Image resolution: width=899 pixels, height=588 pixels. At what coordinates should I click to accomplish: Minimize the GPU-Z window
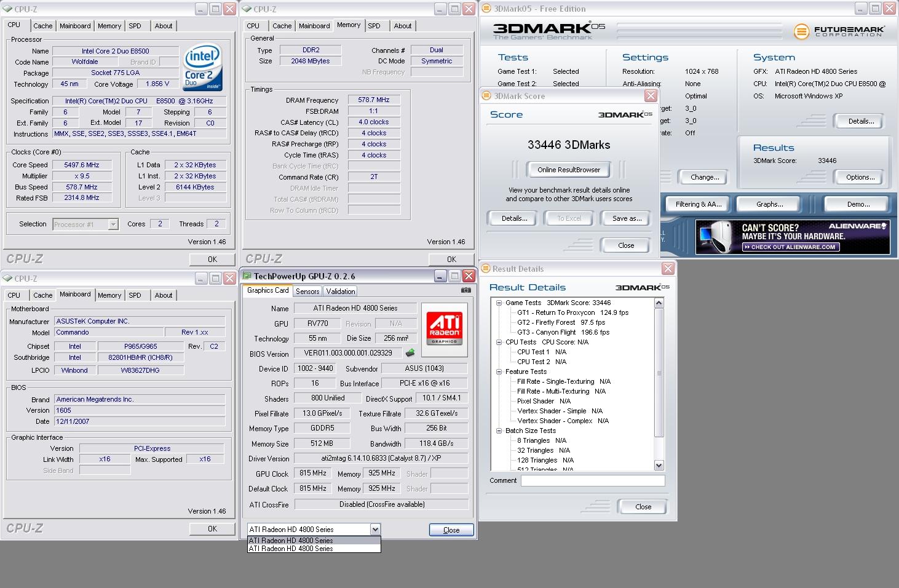440,276
